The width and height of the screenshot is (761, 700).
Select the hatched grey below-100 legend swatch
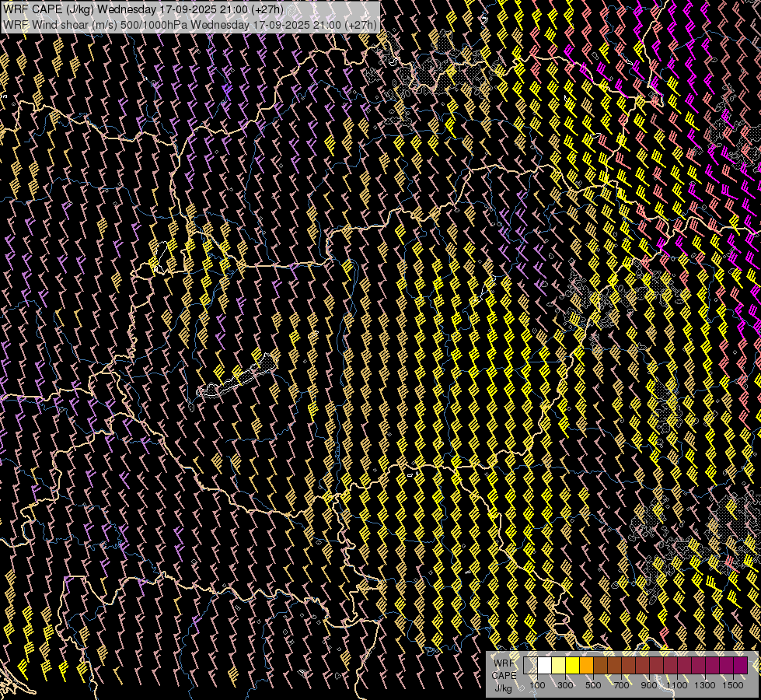(530, 665)
